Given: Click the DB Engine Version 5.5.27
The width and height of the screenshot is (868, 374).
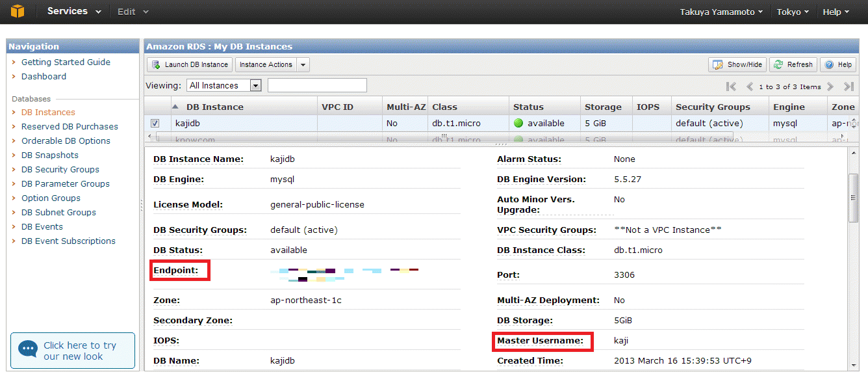Looking at the screenshot, I should point(628,180).
